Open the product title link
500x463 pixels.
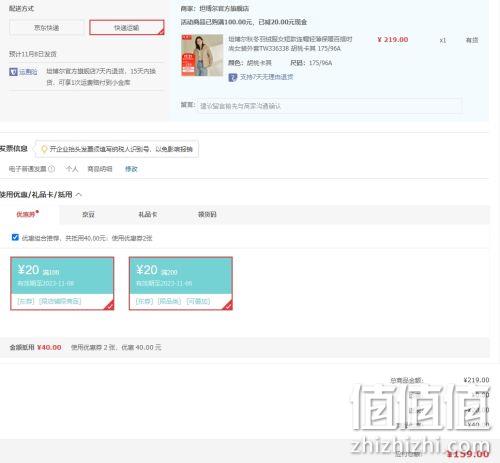pos(290,44)
